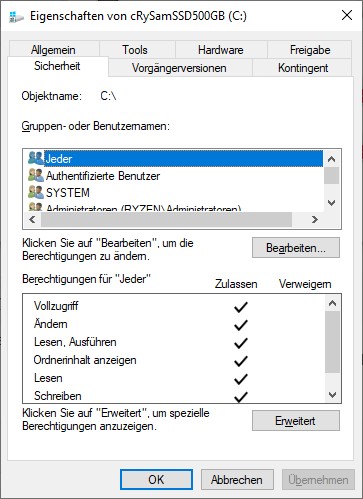Select the Jeder group icon
The height and width of the screenshot is (499, 363).
36,158
